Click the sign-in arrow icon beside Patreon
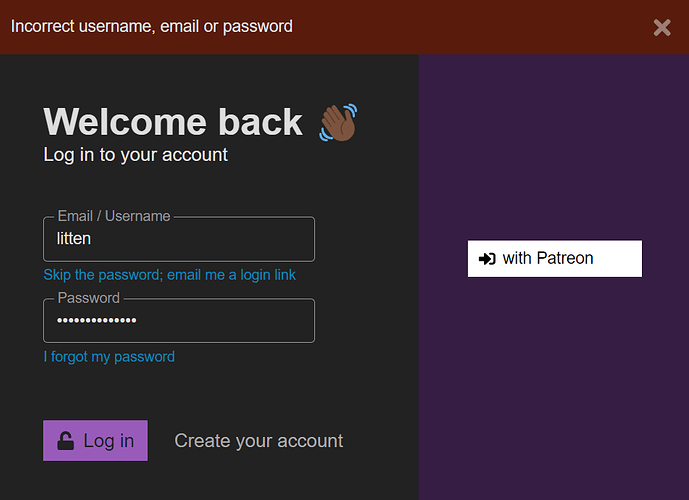Viewport: 689px width, 500px height. point(487,259)
